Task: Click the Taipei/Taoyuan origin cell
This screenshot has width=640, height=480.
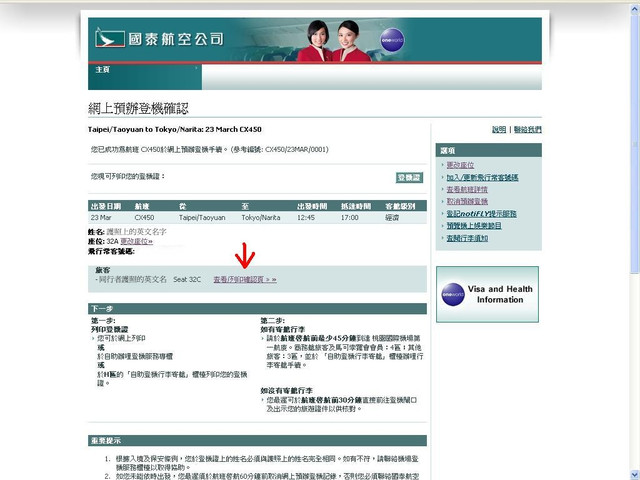Action: click(x=202, y=218)
